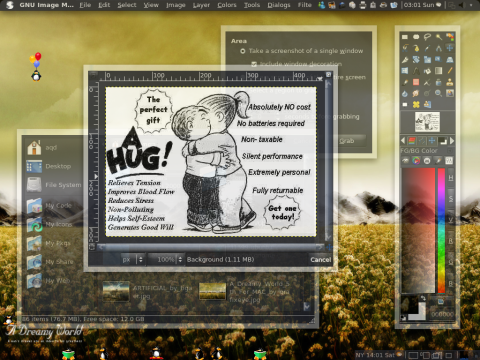Image resolution: width=480 pixels, height=360 pixels.
Task: Select the Move tool in the toolbox grid
Action: 450,48
